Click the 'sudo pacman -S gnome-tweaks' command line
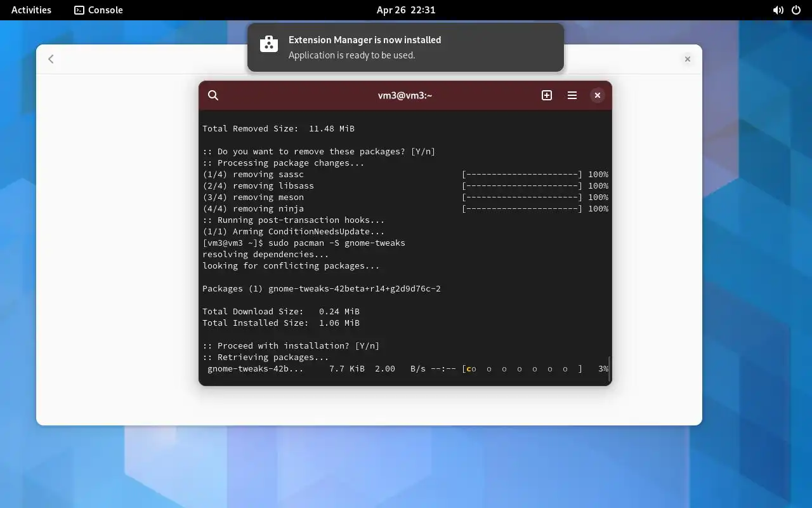Screen dimensions: 812x508 [304, 243]
